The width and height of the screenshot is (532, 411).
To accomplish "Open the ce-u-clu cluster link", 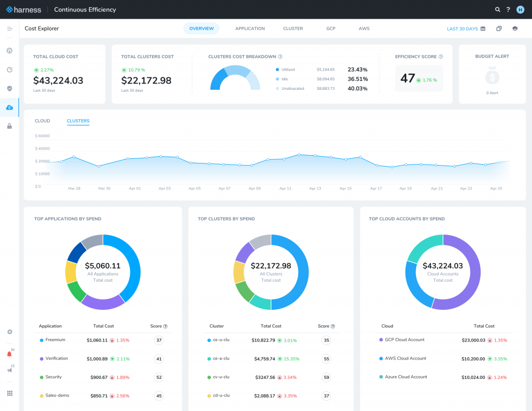I will pyautogui.click(x=222, y=339).
